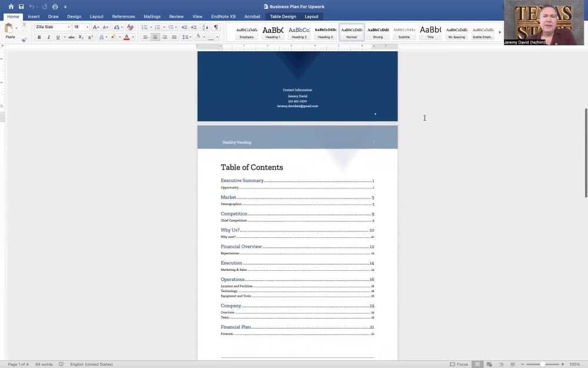Align text right
The height and width of the screenshot is (368, 588).
pyautogui.click(x=165, y=37)
